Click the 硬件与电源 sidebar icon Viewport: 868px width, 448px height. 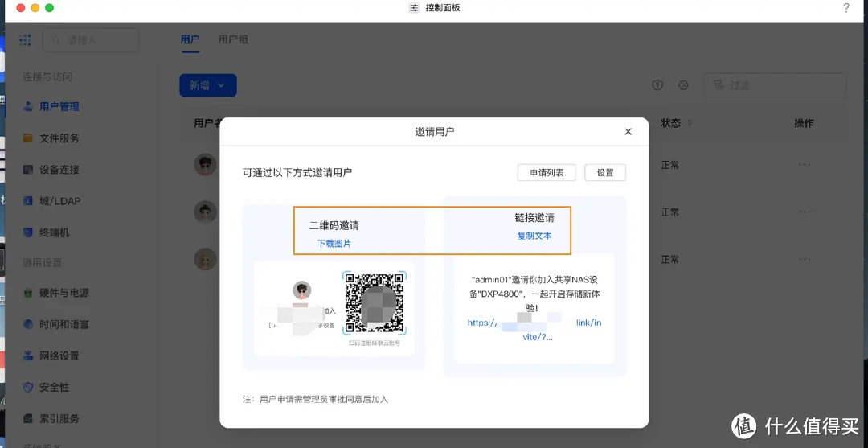tap(27, 293)
